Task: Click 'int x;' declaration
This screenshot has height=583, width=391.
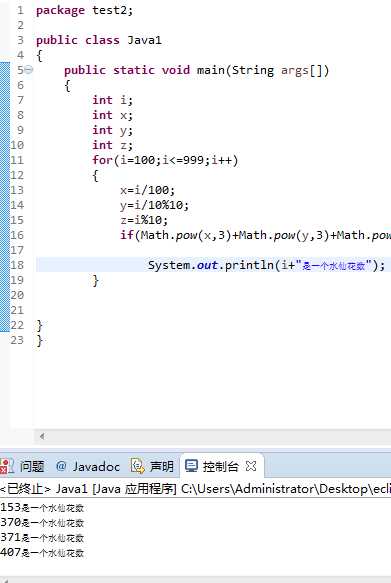Action: click(x=113, y=115)
